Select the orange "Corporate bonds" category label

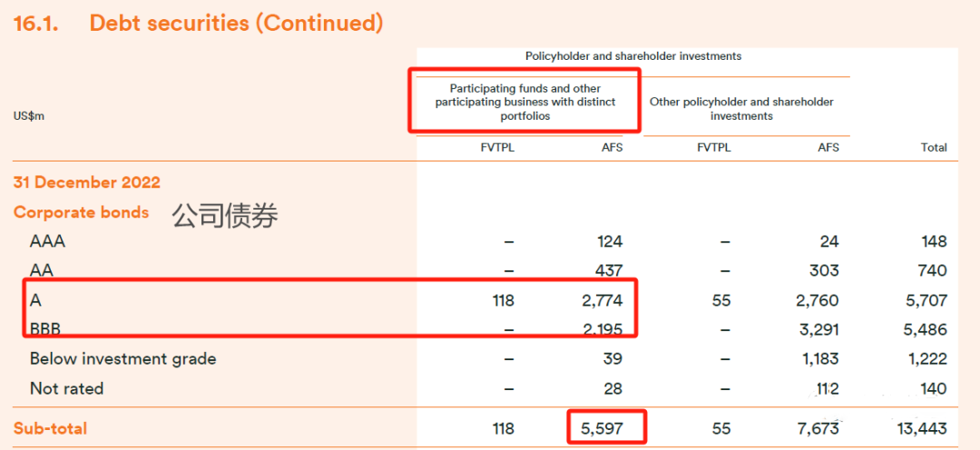(81, 212)
